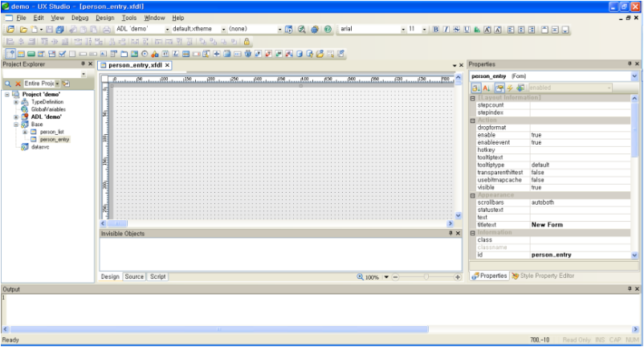This screenshot has width=644, height=347.
Task: Expand the TypeDefinition tree node
Action: [x=16, y=102]
